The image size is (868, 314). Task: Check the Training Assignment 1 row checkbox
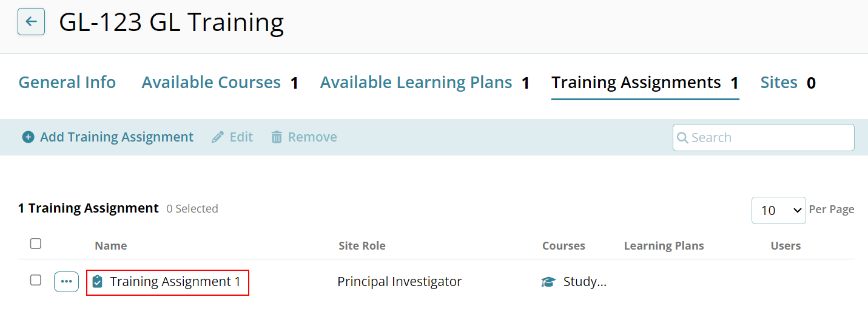tap(36, 280)
